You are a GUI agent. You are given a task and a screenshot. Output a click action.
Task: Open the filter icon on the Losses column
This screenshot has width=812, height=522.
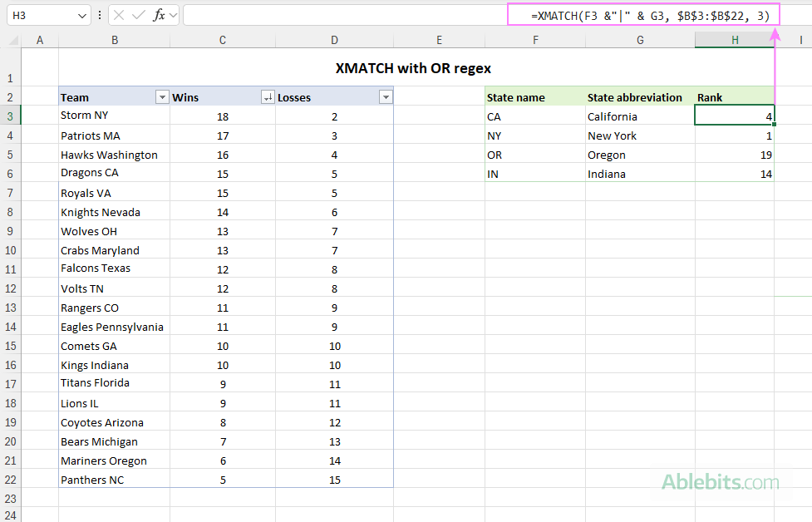coord(386,96)
